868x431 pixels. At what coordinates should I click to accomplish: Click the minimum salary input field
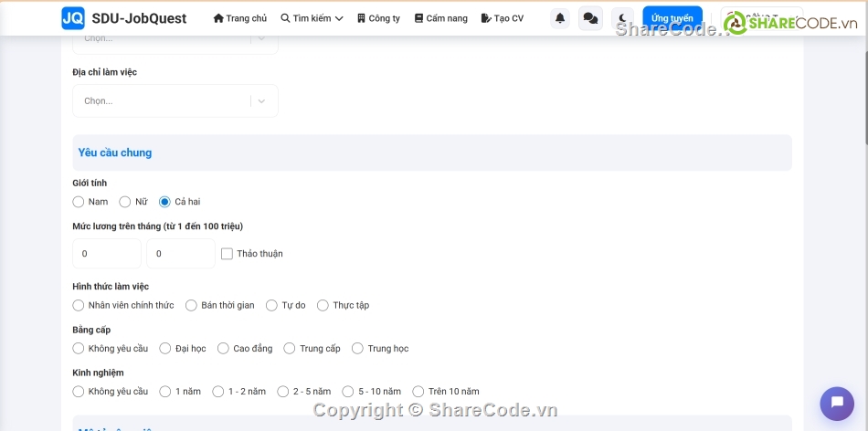(x=107, y=254)
